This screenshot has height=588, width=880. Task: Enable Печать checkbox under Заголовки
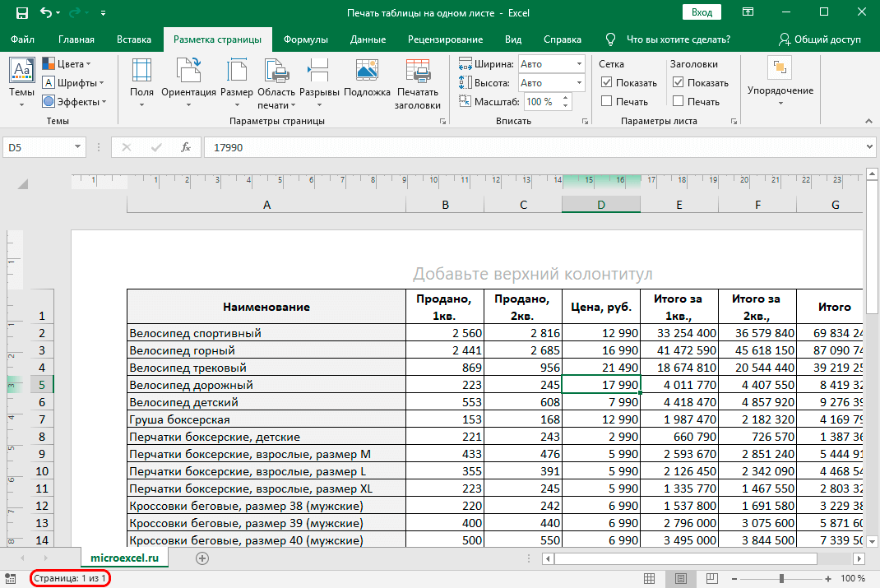click(678, 101)
